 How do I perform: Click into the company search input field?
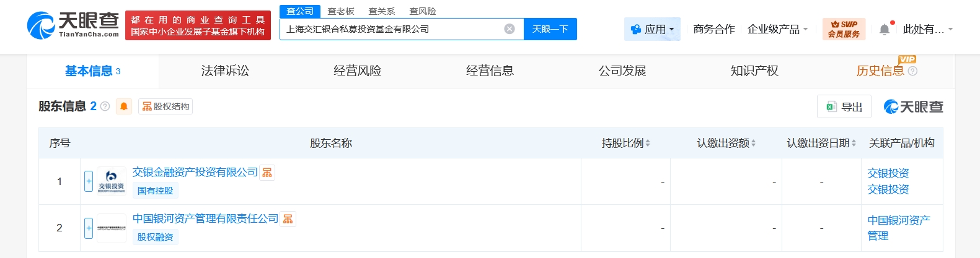391,29
